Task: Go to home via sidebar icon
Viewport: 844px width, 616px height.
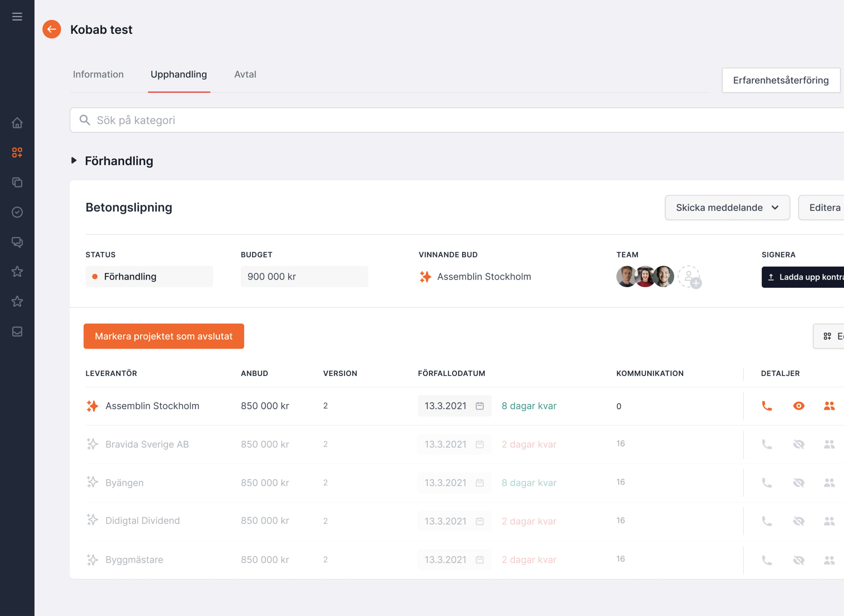Action: click(17, 123)
